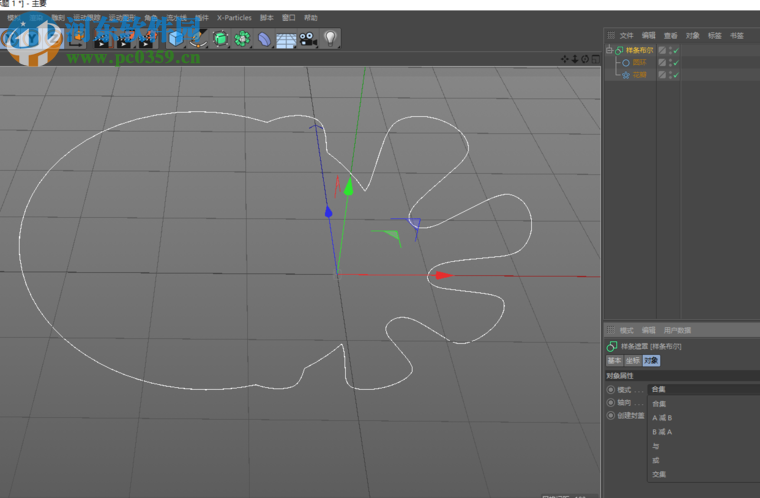Select the 花瓣 object in object tree
Viewport: 760px width, 498px height.
click(640, 74)
